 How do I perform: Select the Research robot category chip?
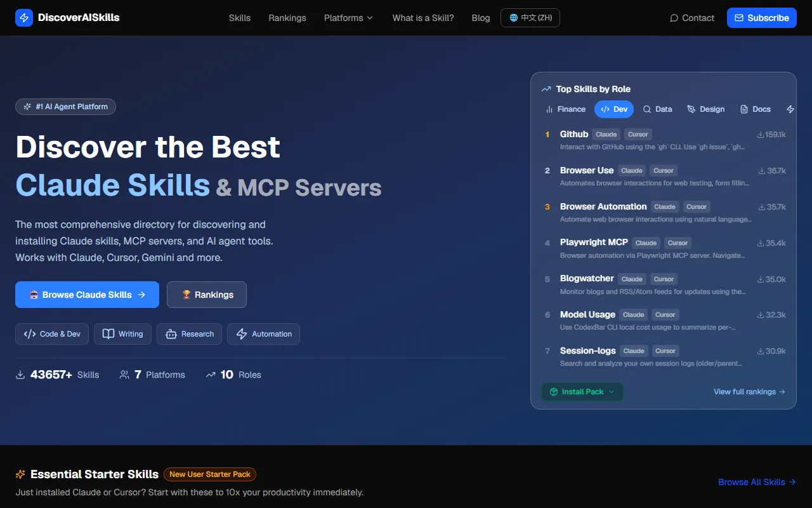pos(190,334)
